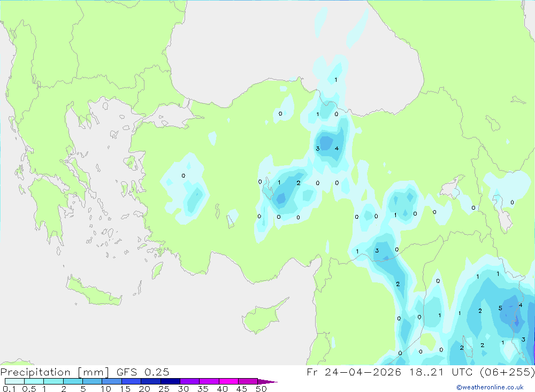Click the '30' legend scale label
The height and width of the screenshot is (392, 535).
(183, 389)
